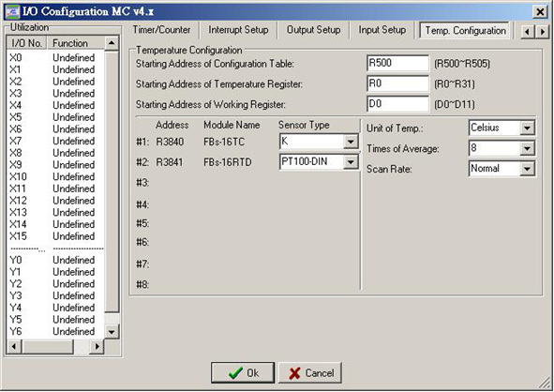Select the Y4 row in Utilization list
554x392 pixels.
point(55,308)
